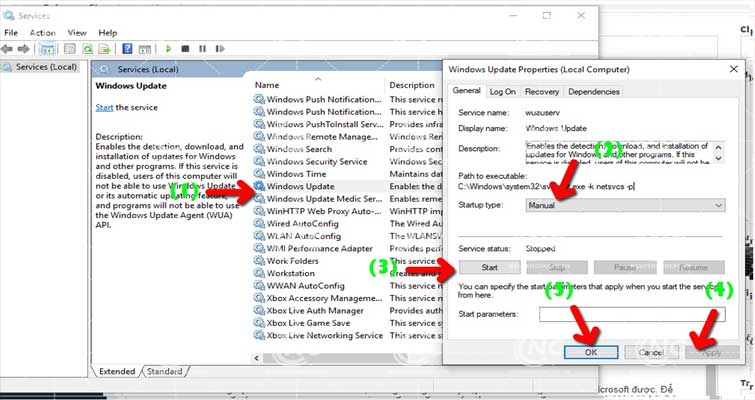Pause the service using the toolbar pause icon
The height and width of the screenshot is (400, 755).
(x=202, y=49)
